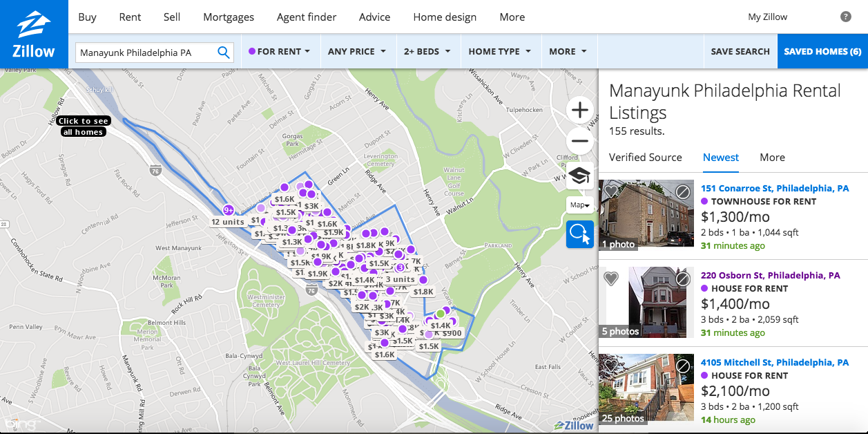
Task: Show schools with graduation cap icon
Action: [x=580, y=176]
